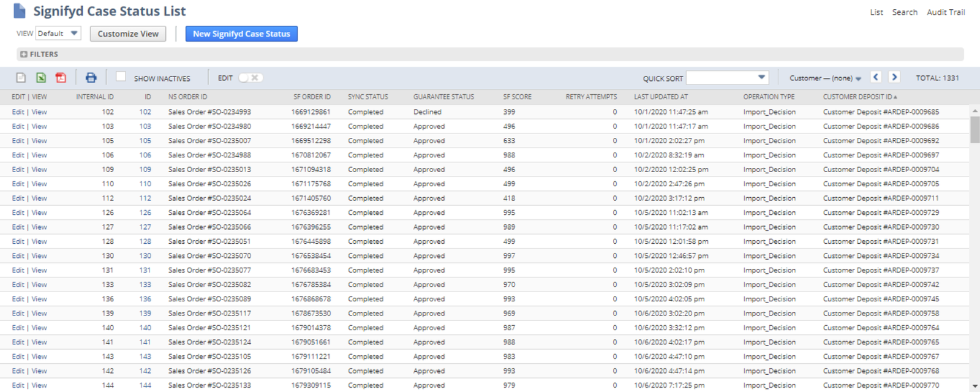The height and width of the screenshot is (392, 980).
Task: Click timestamp 10/6/2020 4:47:14 pm
Action: tap(669, 371)
